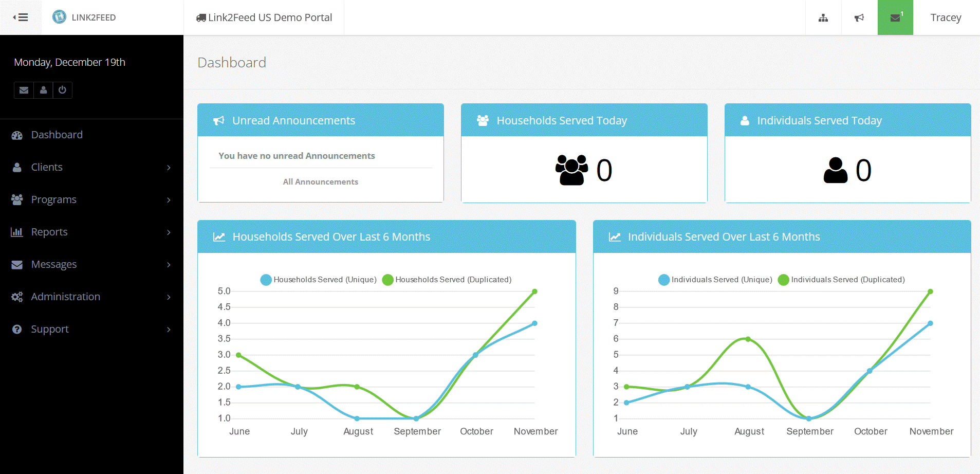
Task: Click the power logout icon in sidebar
Action: point(62,90)
